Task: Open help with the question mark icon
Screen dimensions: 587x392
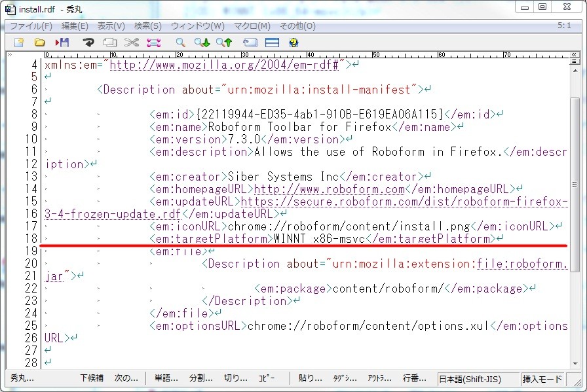Action: pos(294,43)
